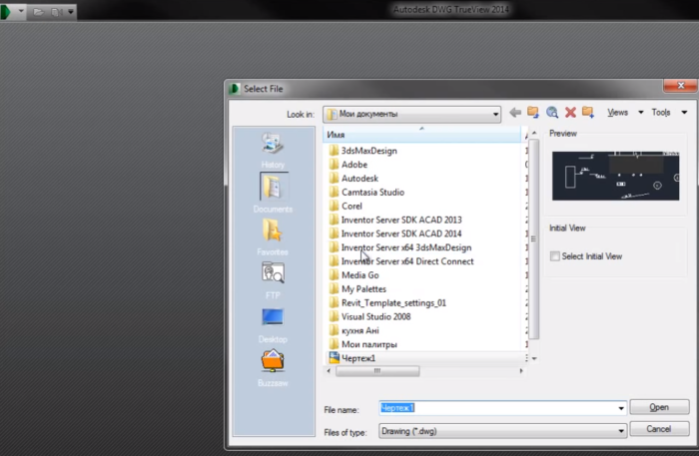699x456 pixels.
Task: Open the DWG TrueView application menu button
Action: pyautogui.click(x=12, y=11)
